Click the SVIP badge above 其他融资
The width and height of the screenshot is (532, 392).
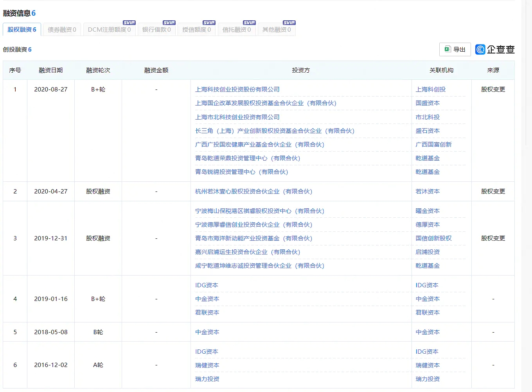(289, 23)
